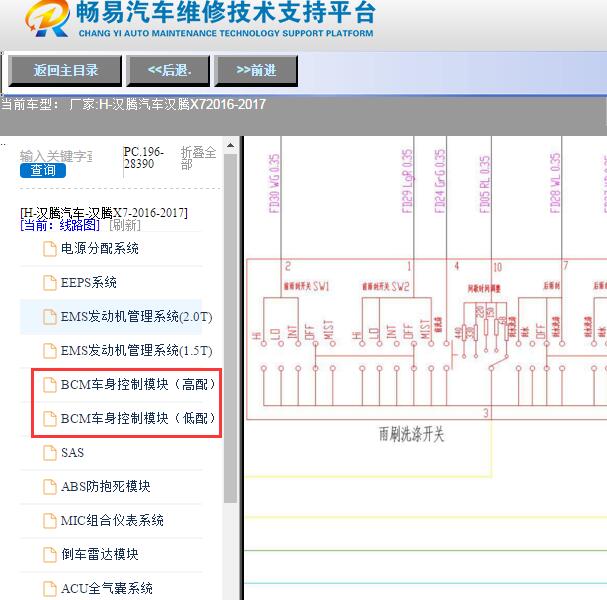Click document icon beside EMS 1.5T
607x600 pixels.
[x=50, y=351]
